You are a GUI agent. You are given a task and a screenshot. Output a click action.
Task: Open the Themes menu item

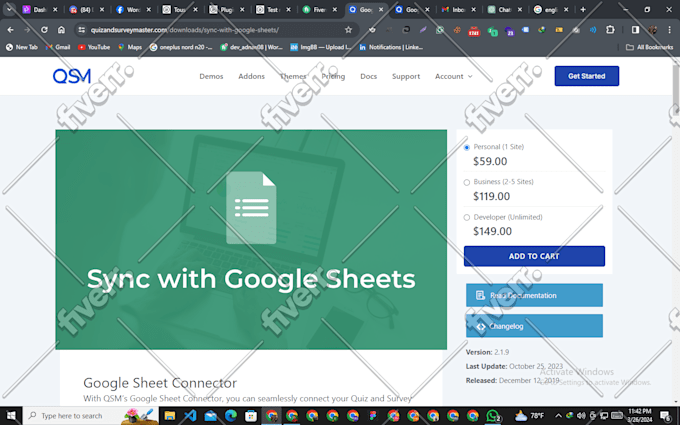point(293,76)
